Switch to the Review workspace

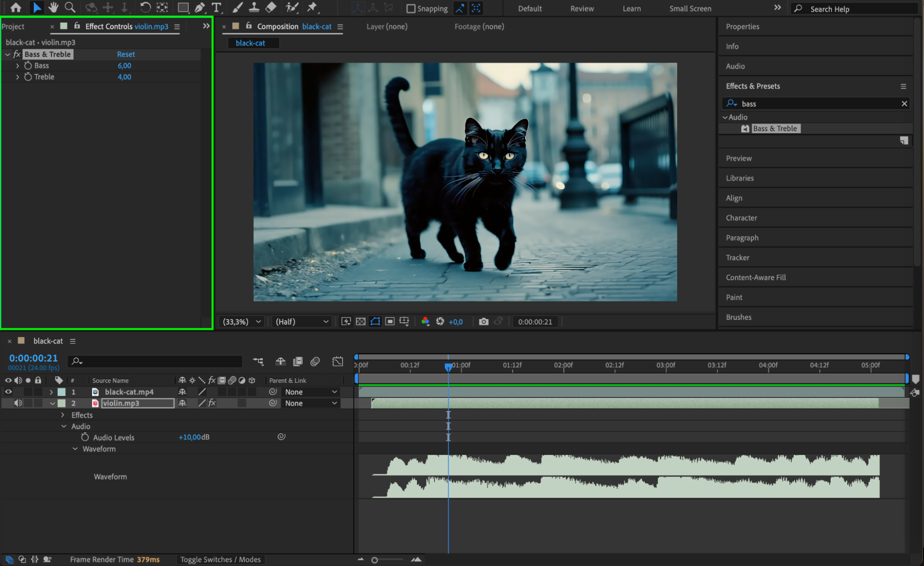point(581,8)
